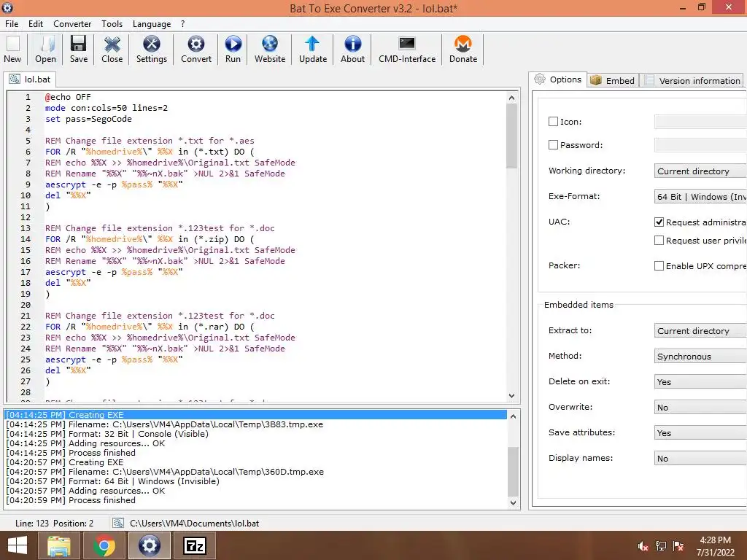The image size is (747, 560).
Task: Run the batch file via Run icon
Action: (233, 49)
